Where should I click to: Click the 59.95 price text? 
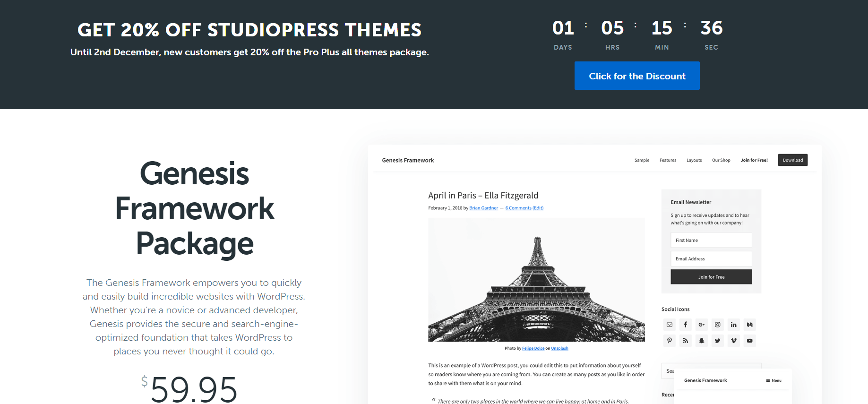click(194, 389)
